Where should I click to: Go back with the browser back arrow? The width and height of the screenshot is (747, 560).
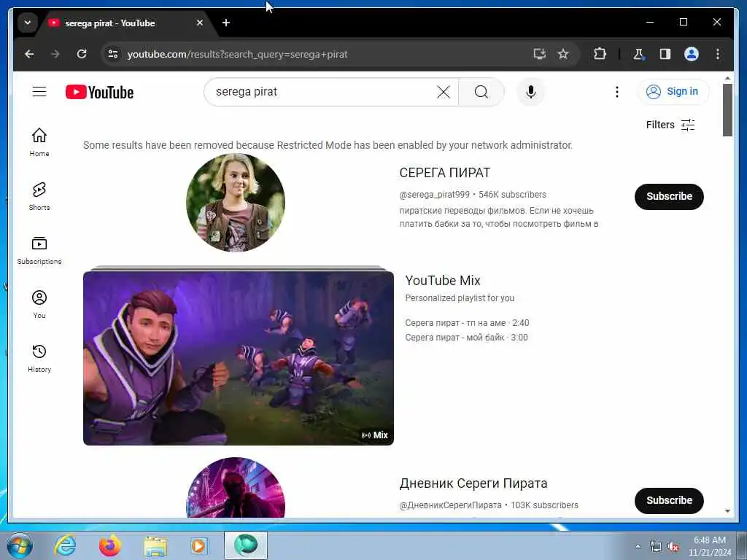coord(29,54)
